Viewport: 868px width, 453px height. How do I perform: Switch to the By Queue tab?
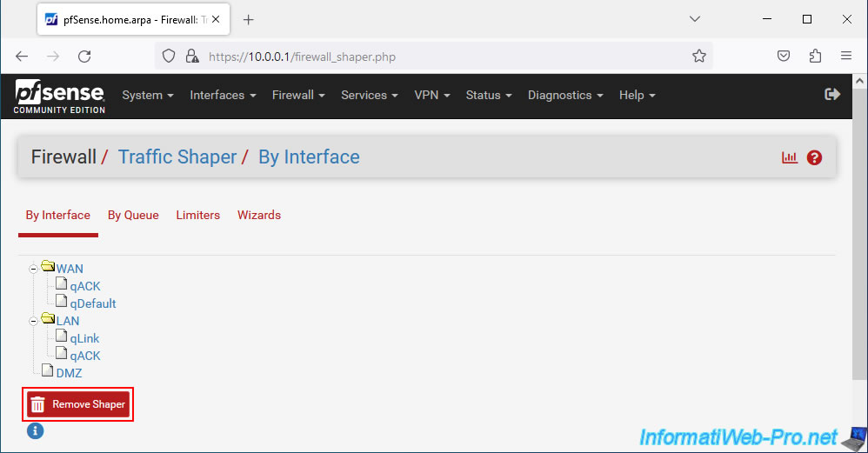[133, 215]
